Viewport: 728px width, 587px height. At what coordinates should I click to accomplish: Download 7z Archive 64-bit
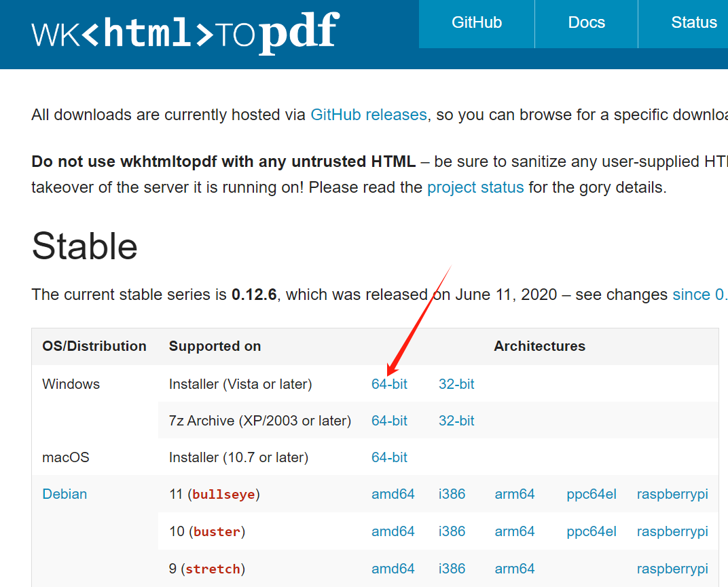tap(389, 421)
